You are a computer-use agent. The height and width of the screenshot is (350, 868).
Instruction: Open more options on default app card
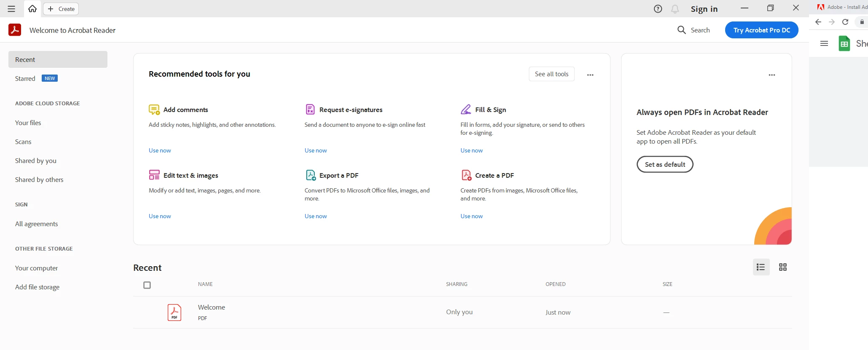(x=772, y=75)
